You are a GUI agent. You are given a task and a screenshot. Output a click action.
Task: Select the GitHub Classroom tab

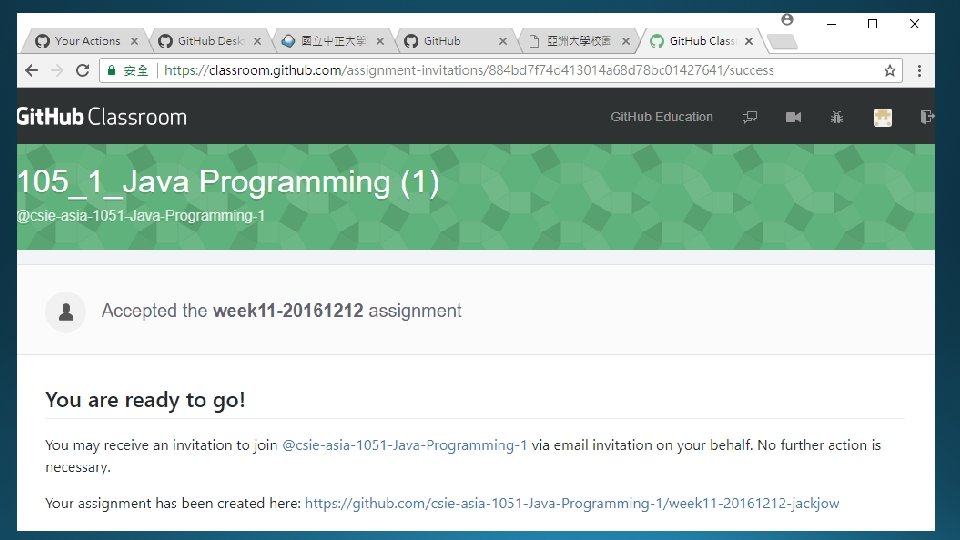(701, 41)
